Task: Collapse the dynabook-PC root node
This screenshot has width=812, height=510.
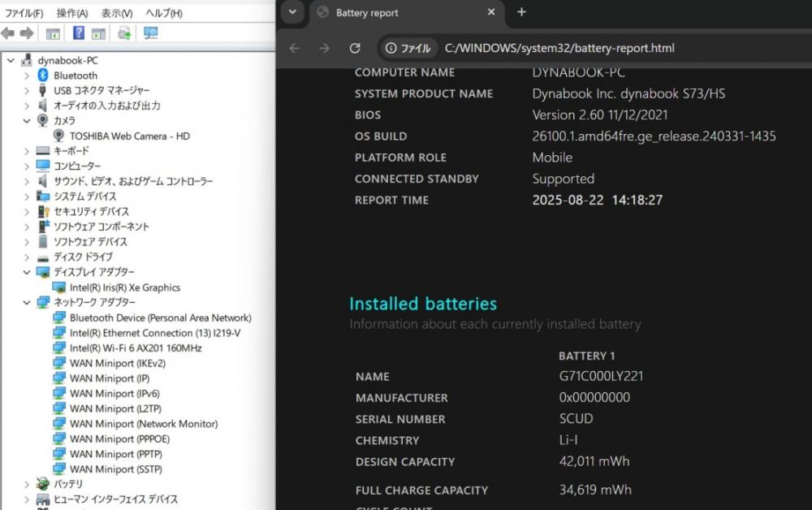Action: pyautogui.click(x=11, y=61)
